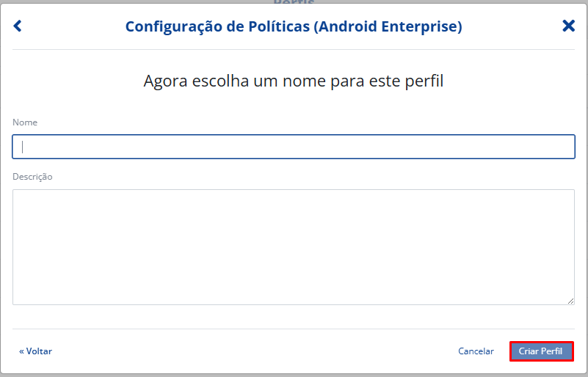Click the Descrição textarea resize handle
Image resolution: width=588 pixels, height=377 pixels.
tap(570, 301)
